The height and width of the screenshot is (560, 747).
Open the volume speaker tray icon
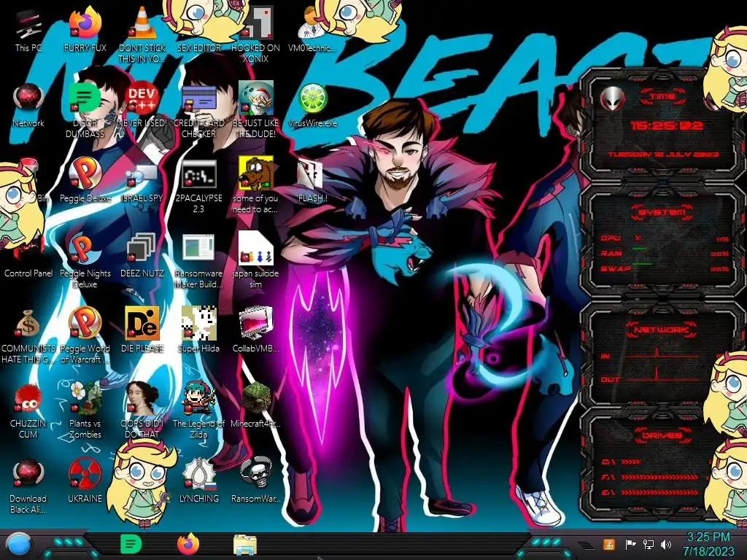(666, 544)
